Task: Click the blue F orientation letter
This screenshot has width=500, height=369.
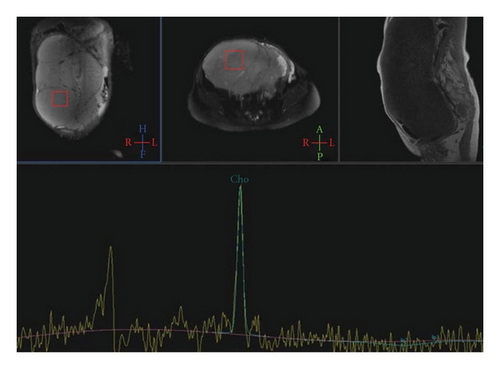Action: click(x=143, y=154)
